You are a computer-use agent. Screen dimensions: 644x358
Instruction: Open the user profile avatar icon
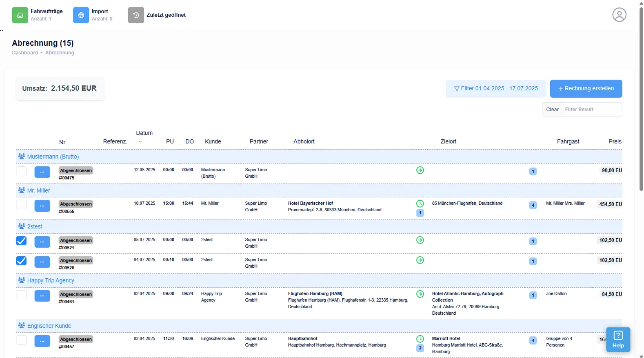[619, 15]
